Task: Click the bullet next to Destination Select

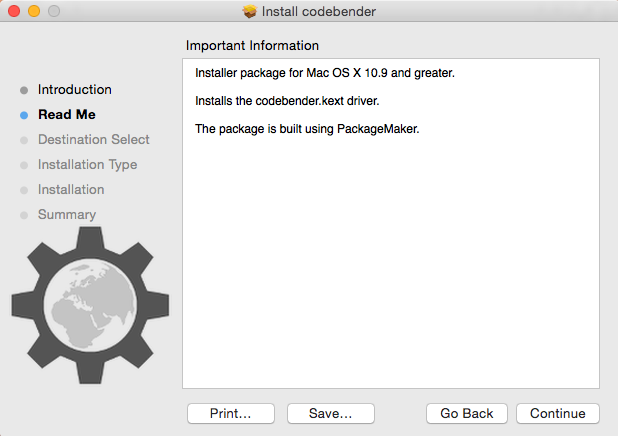Action: [x=24, y=140]
